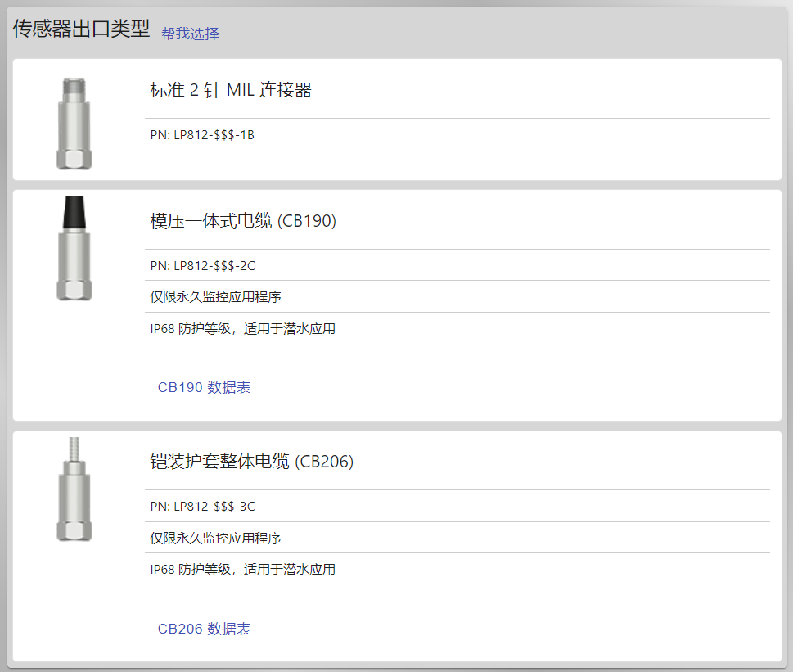The image size is (793, 672).
Task: Click the 传感器出口类型 section heading
Action: tap(81, 29)
